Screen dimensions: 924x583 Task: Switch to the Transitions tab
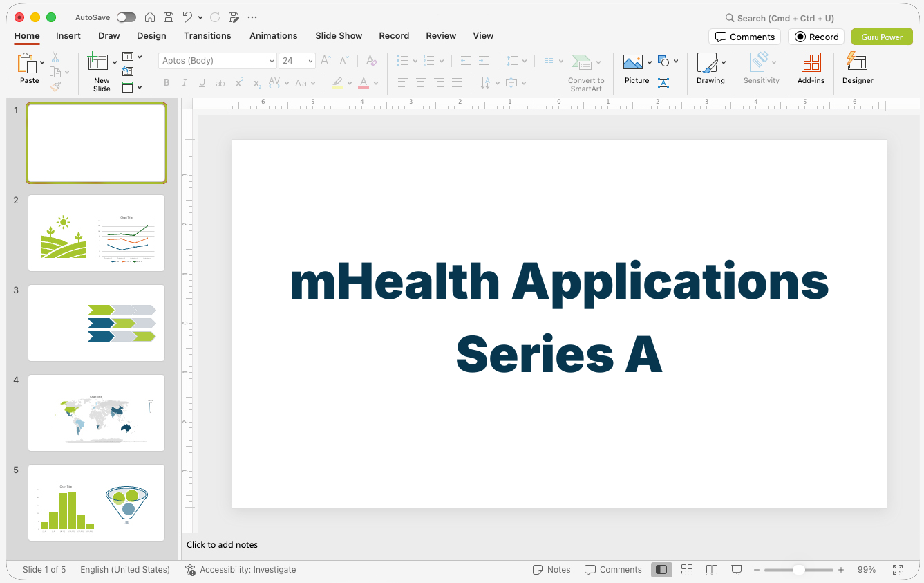click(207, 35)
